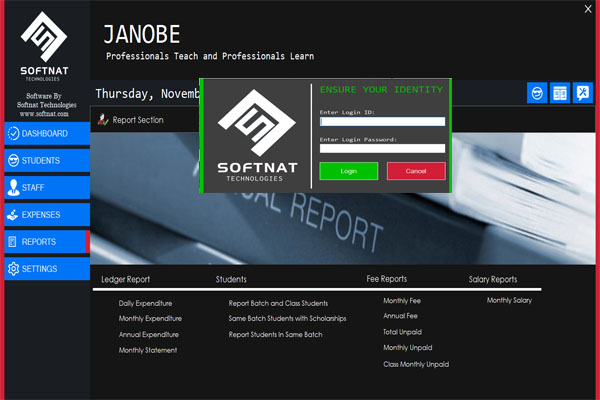This screenshot has width=600, height=400.
Task: Click the Login ID input field
Action: [x=382, y=121]
